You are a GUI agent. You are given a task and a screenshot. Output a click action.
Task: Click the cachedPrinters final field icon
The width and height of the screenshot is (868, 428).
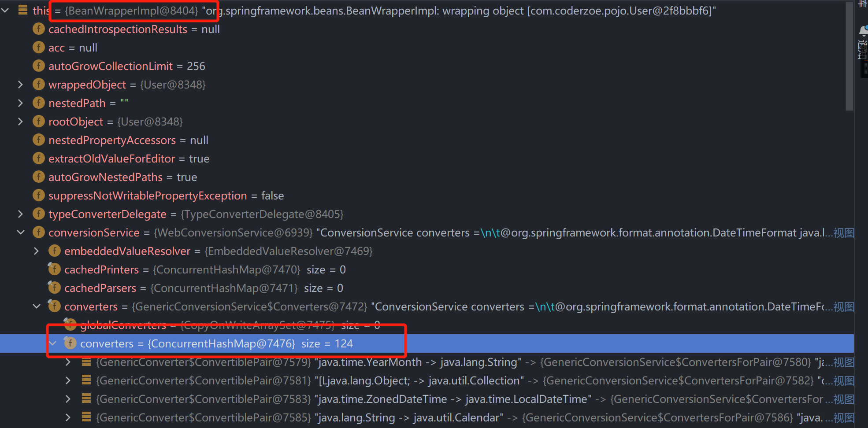(x=54, y=269)
